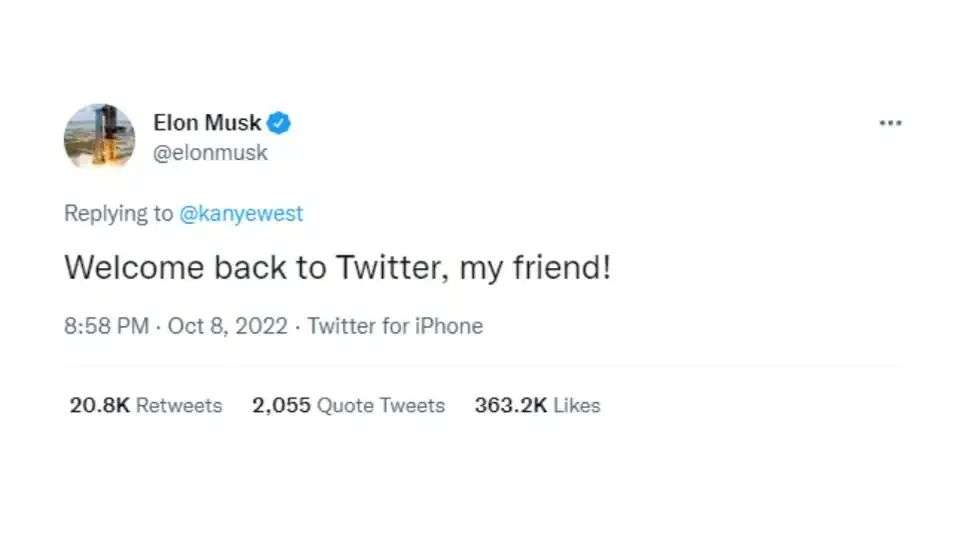Viewport: 958px width, 540px height.
Task: Open the three-dot more options menu
Action: pos(890,123)
